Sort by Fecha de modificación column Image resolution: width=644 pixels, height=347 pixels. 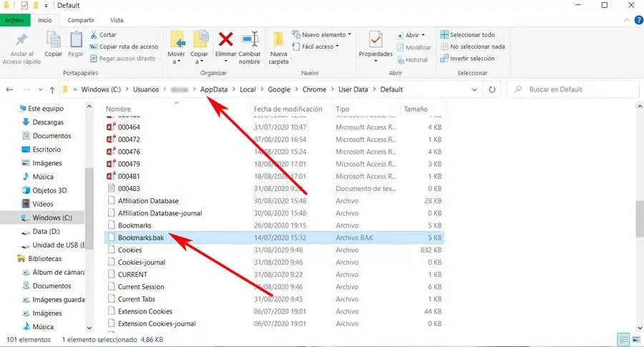click(292, 109)
